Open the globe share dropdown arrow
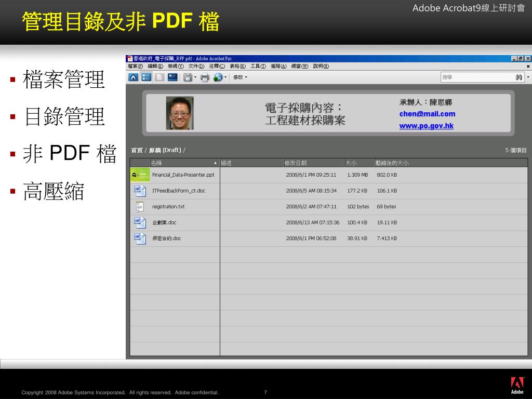 (225, 77)
